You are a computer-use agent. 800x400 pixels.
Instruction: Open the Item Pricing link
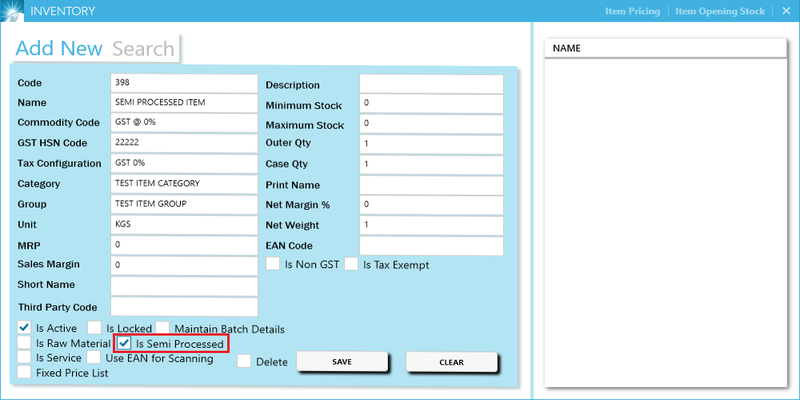(632, 11)
